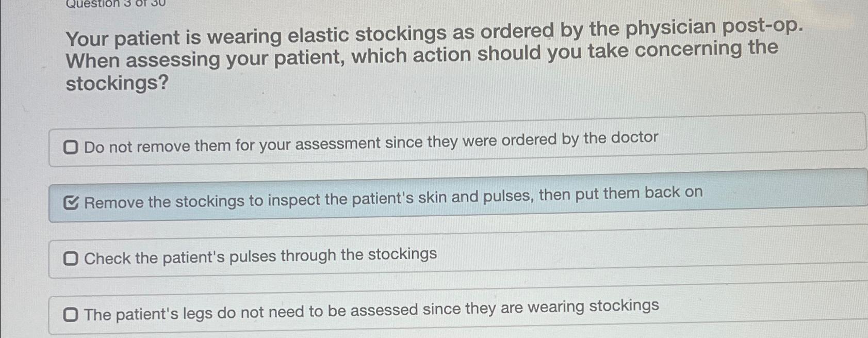Screen dimensions: 868x338
Task: Click the word 'stockings?' in the question
Action: pos(116,84)
